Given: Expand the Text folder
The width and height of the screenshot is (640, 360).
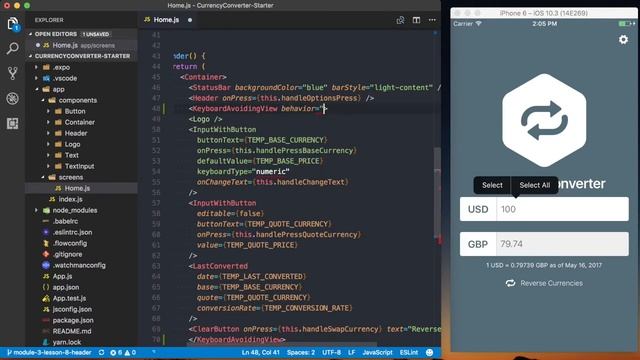Looking at the screenshot, I should (71, 156).
